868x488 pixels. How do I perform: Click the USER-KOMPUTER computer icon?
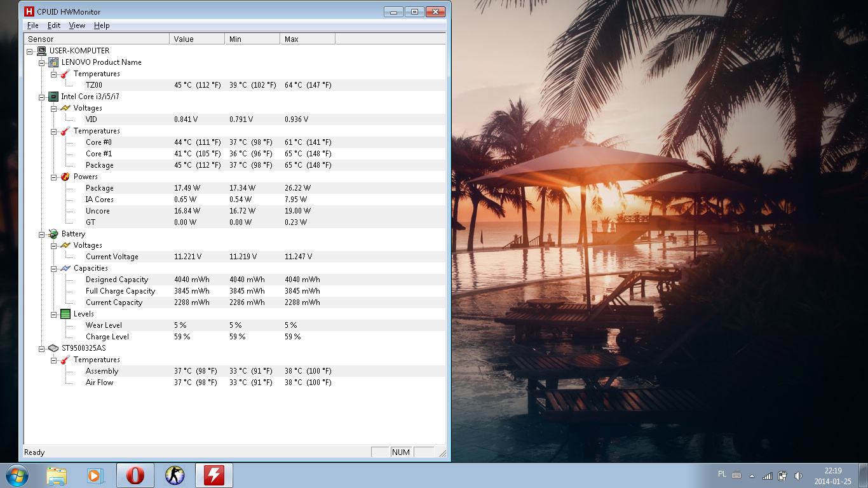tap(42, 51)
